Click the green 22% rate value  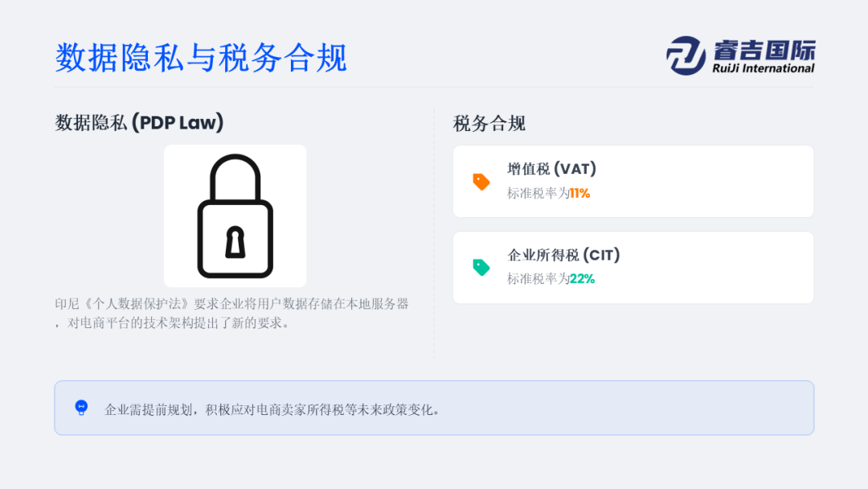(582, 279)
